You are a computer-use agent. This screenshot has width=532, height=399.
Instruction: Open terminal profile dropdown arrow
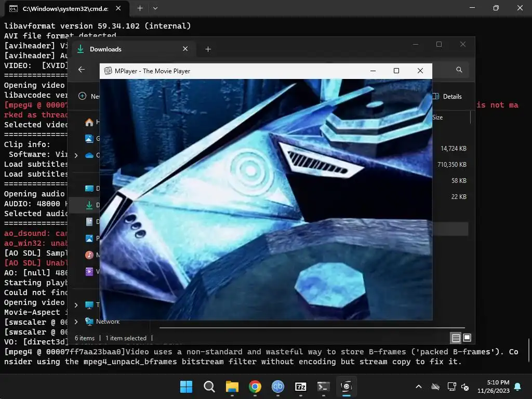click(x=155, y=8)
